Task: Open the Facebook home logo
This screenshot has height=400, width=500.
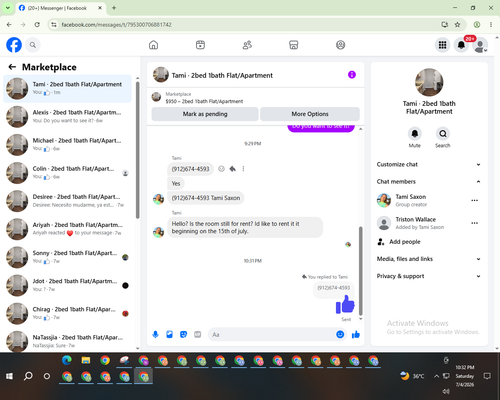Action: coord(14,45)
